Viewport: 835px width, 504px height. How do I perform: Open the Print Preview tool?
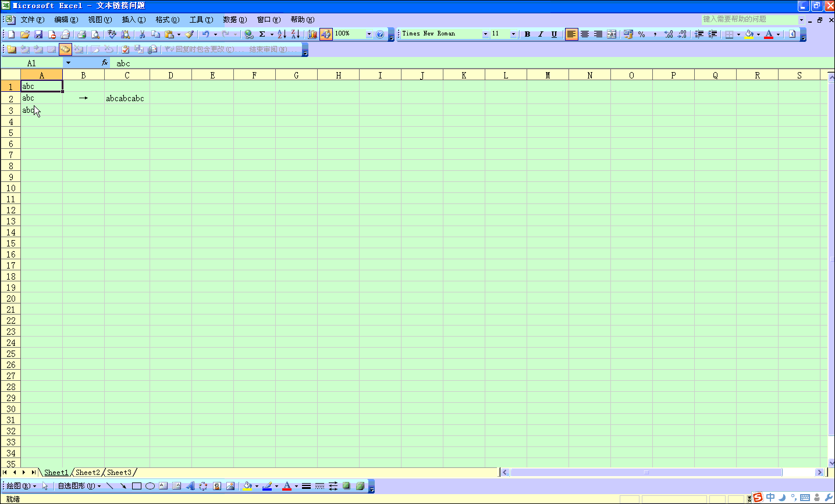[x=95, y=34]
